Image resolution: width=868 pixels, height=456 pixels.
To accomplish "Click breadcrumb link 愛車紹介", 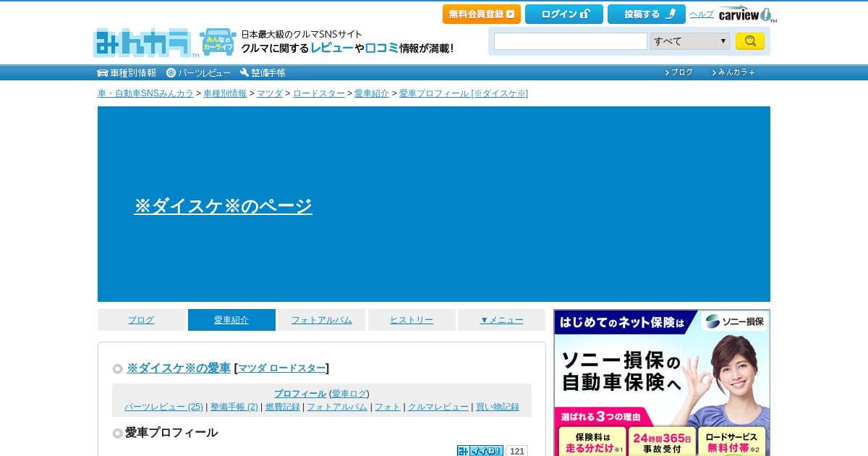I will pos(372,93).
